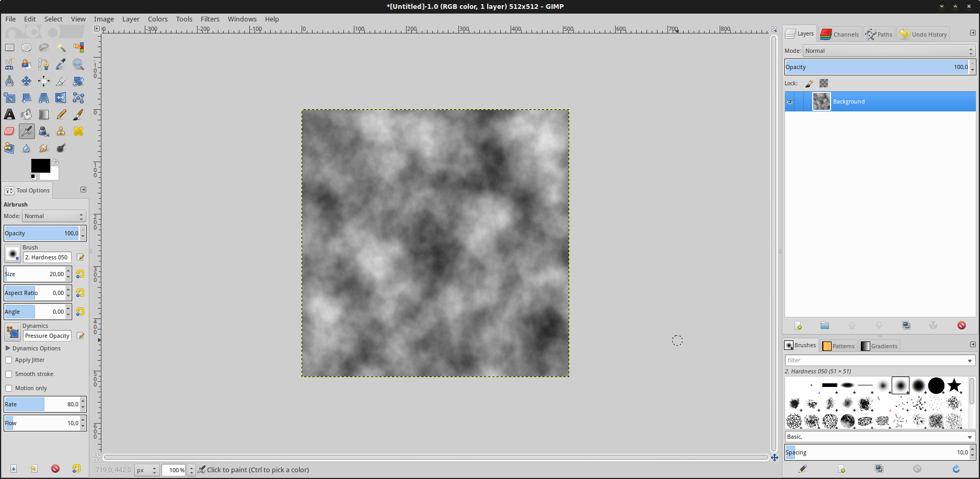Viewport: 980px width, 479px height.
Task: Click the black foreground color swatch
Action: pos(40,166)
